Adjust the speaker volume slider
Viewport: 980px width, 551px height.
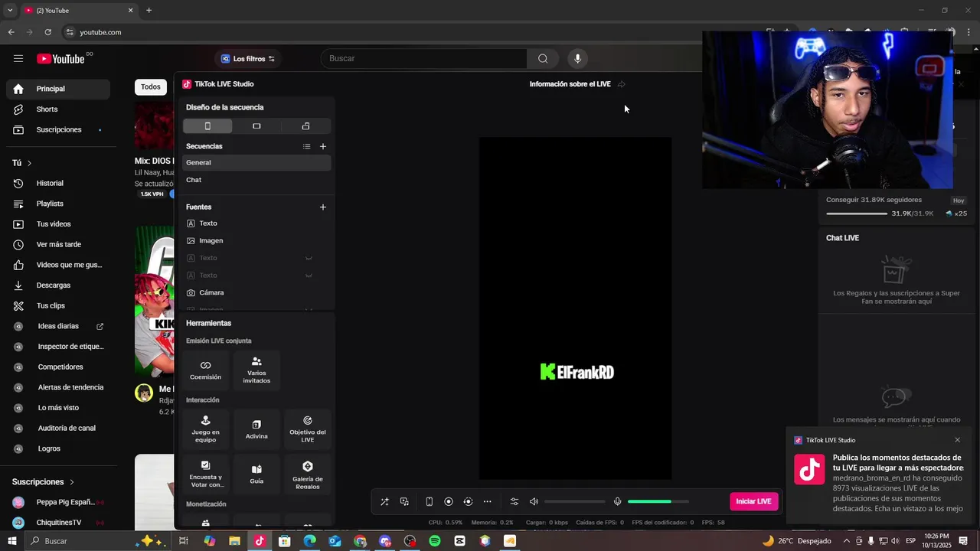[x=574, y=502]
